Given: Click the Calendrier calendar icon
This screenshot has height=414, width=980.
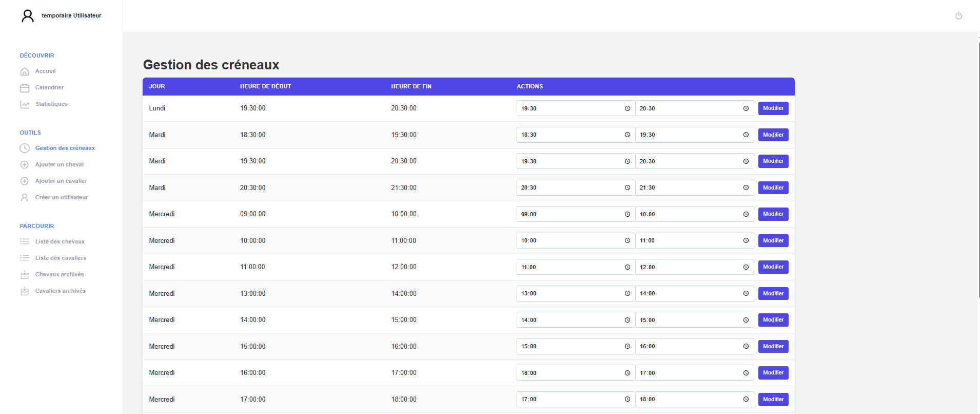Looking at the screenshot, I should point(25,88).
